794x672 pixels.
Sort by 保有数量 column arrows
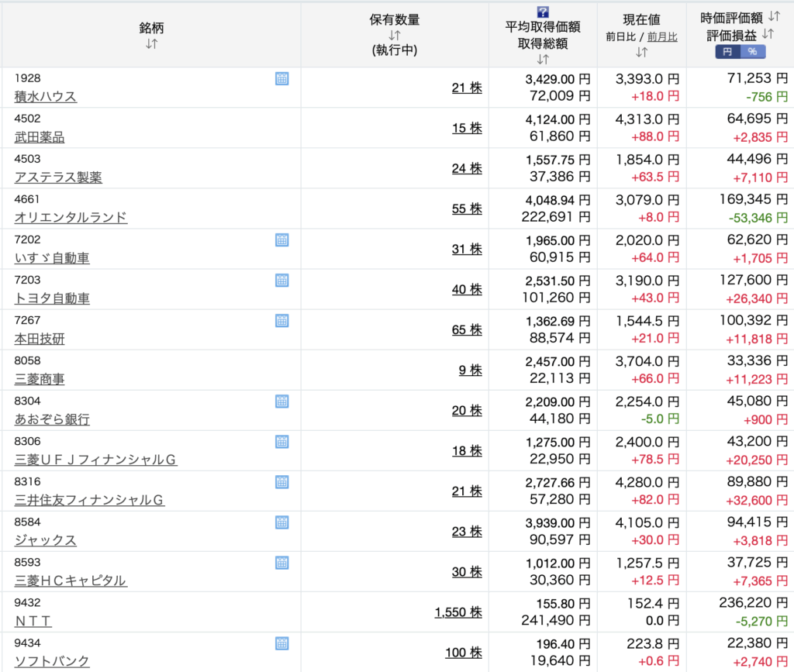(x=395, y=36)
